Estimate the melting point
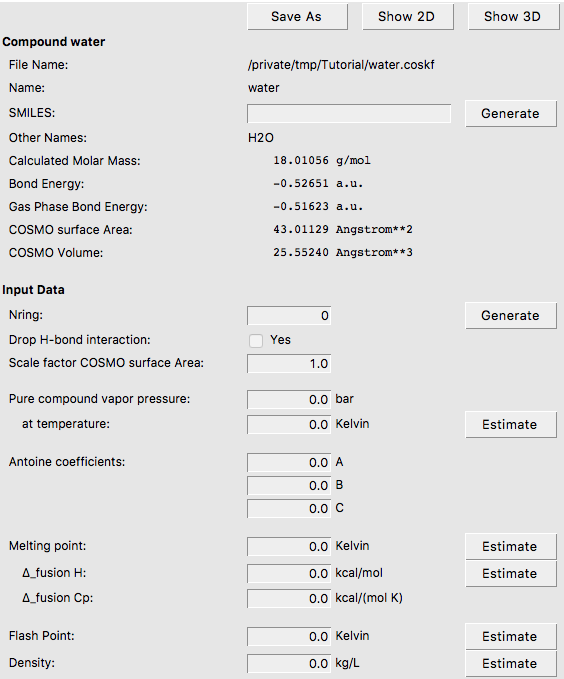Screen dimensions: 564x679 tap(511, 546)
